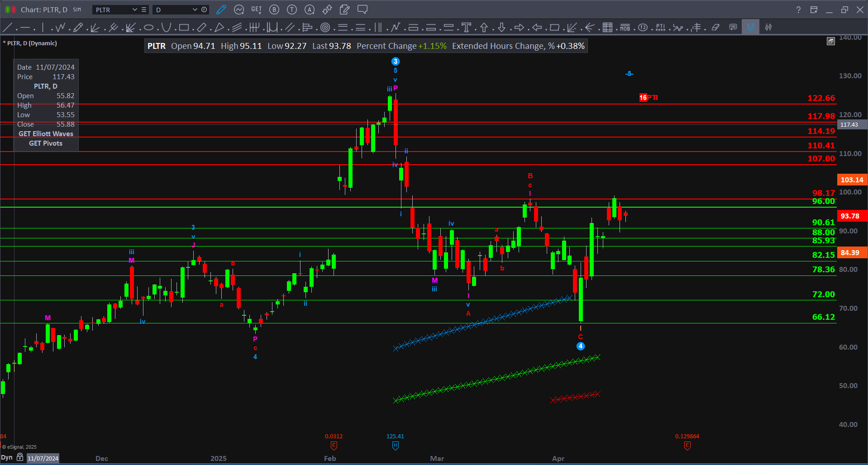Select the Elliott wave zigzag drawing tool
The width and height of the screenshot is (868, 465).
pyautogui.click(x=60, y=28)
